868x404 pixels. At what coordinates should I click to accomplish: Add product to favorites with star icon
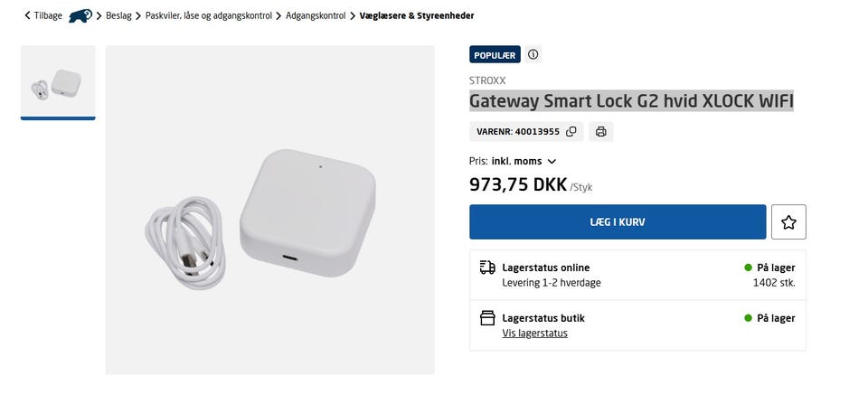click(x=788, y=222)
